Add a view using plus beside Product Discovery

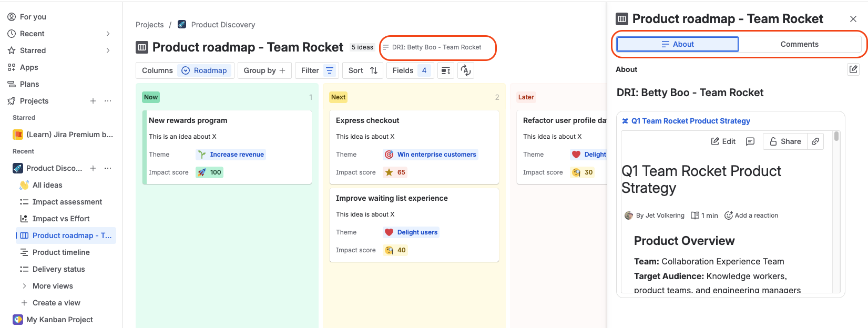(93, 168)
